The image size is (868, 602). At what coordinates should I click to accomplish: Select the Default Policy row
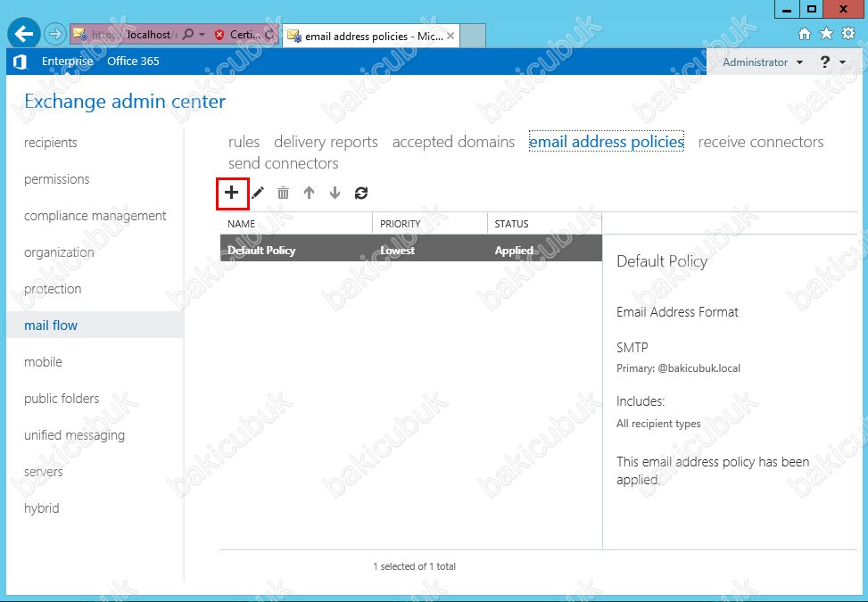click(410, 250)
